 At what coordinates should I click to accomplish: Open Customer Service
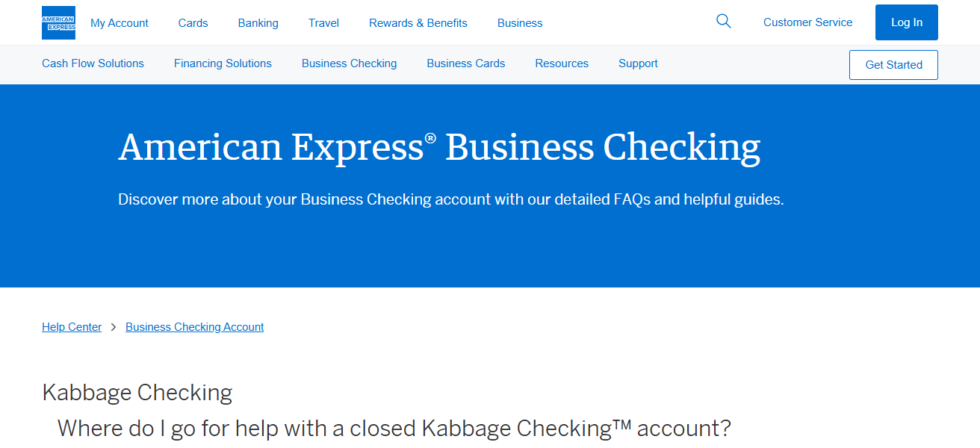(807, 22)
